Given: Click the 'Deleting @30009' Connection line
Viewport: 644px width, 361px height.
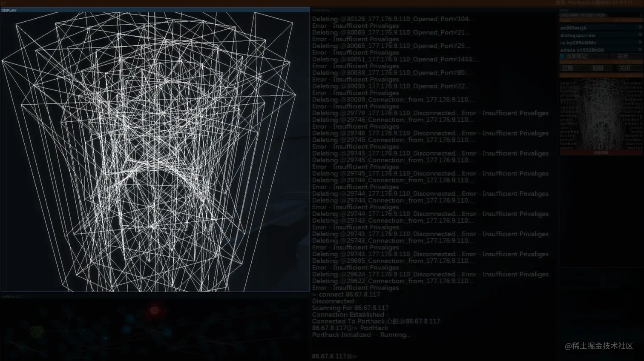Looking at the screenshot, I should [393, 100].
